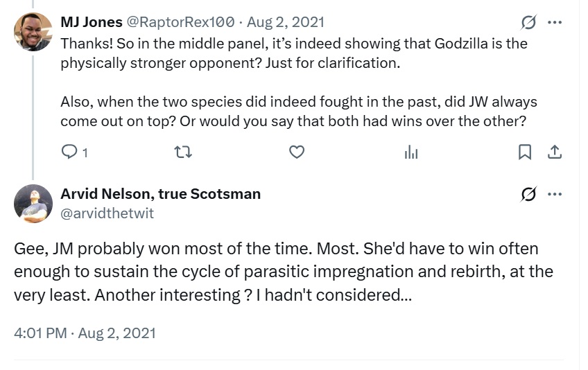The width and height of the screenshot is (588, 370).
Task: View analytics for MJ Jones's tweet
Action: pos(411,152)
